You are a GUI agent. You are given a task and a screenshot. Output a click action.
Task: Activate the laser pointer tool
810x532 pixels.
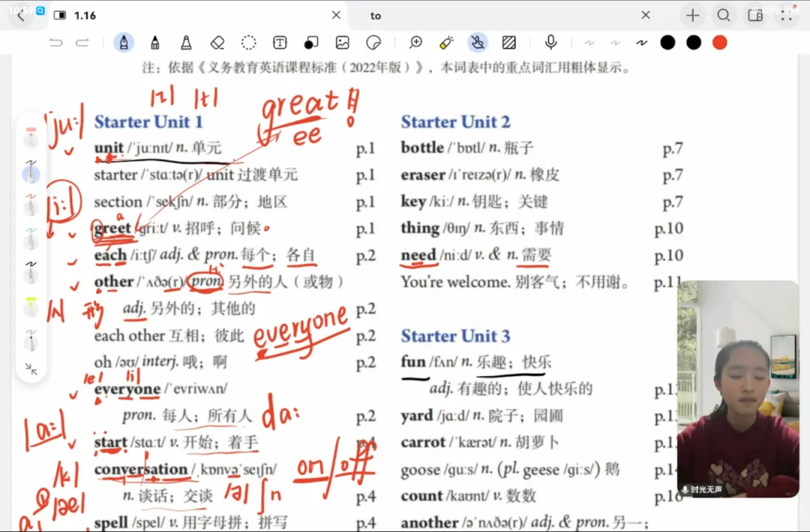446,43
